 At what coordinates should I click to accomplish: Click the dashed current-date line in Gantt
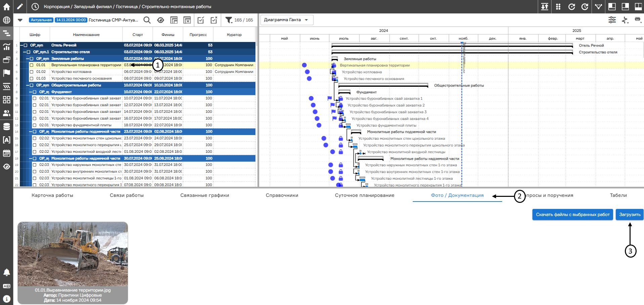(462, 114)
